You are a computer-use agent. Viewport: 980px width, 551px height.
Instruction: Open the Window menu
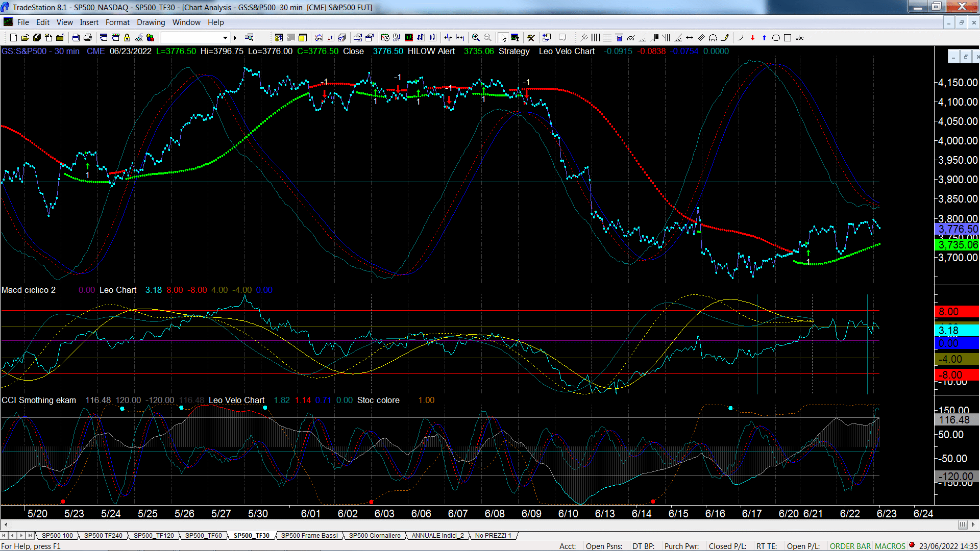[186, 22]
